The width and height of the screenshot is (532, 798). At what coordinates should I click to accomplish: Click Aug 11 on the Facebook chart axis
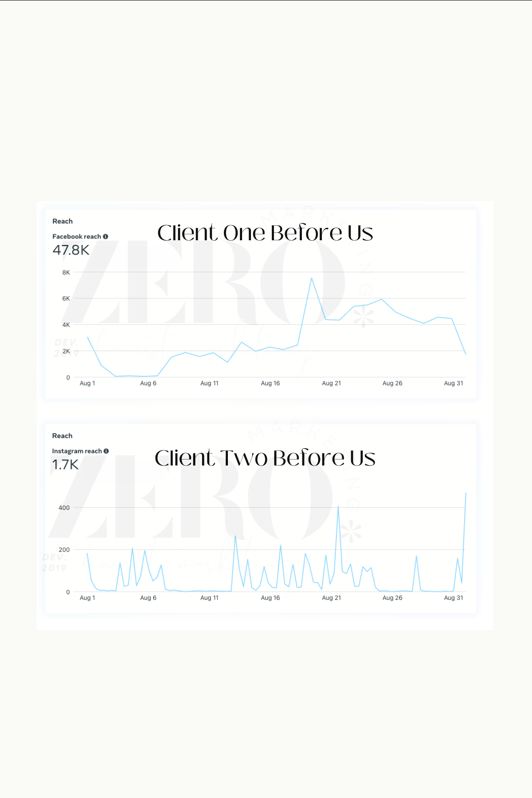pyautogui.click(x=209, y=383)
